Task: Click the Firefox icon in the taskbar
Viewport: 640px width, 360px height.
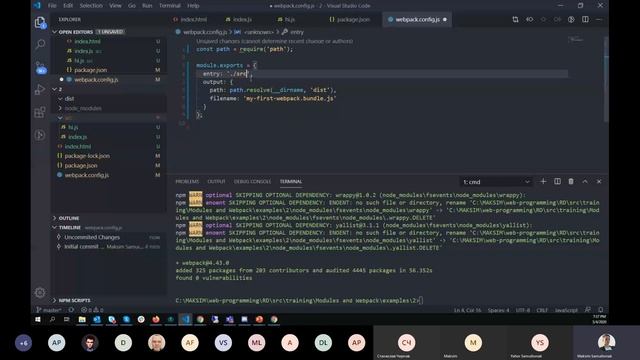Action: point(156,319)
